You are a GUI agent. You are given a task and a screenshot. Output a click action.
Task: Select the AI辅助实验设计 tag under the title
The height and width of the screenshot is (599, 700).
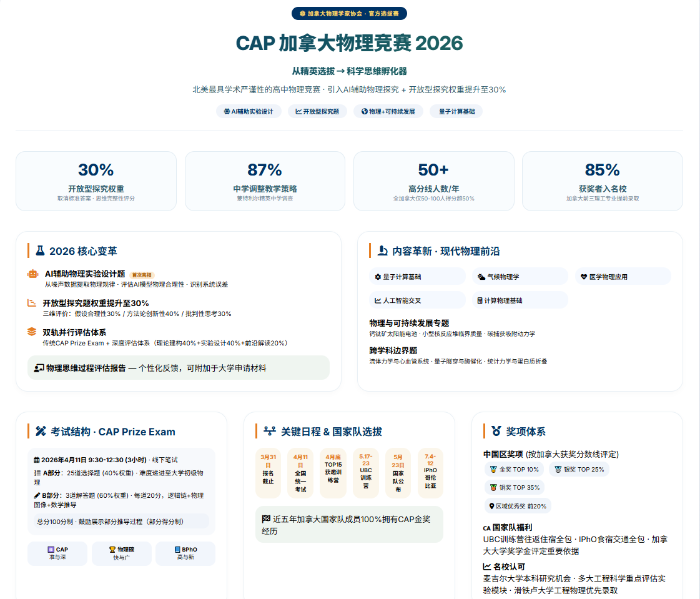(249, 112)
